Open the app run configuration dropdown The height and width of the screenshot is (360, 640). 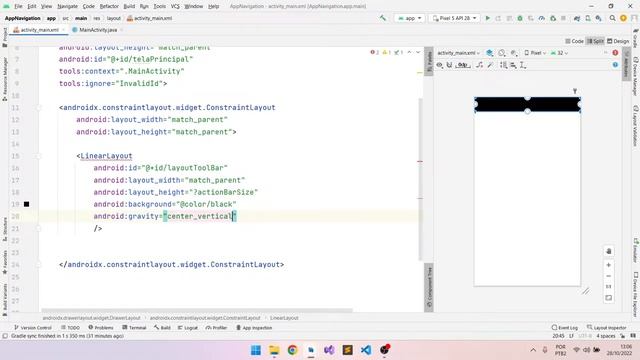pos(409,18)
